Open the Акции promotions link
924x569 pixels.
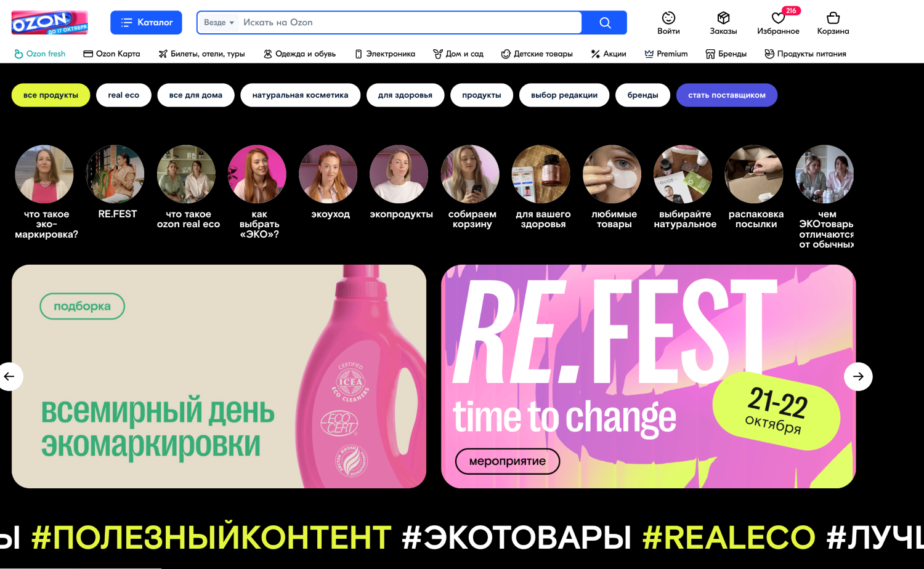(608, 54)
